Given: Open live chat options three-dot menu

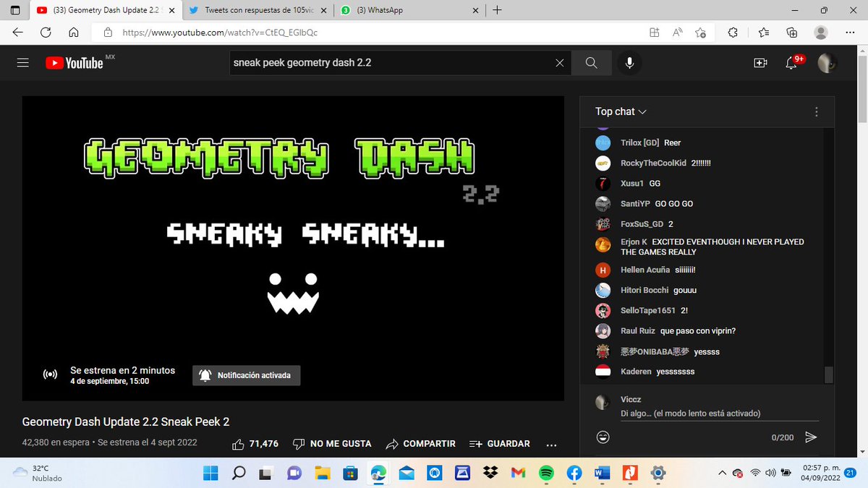Looking at the screenshot, I should 817,112.
